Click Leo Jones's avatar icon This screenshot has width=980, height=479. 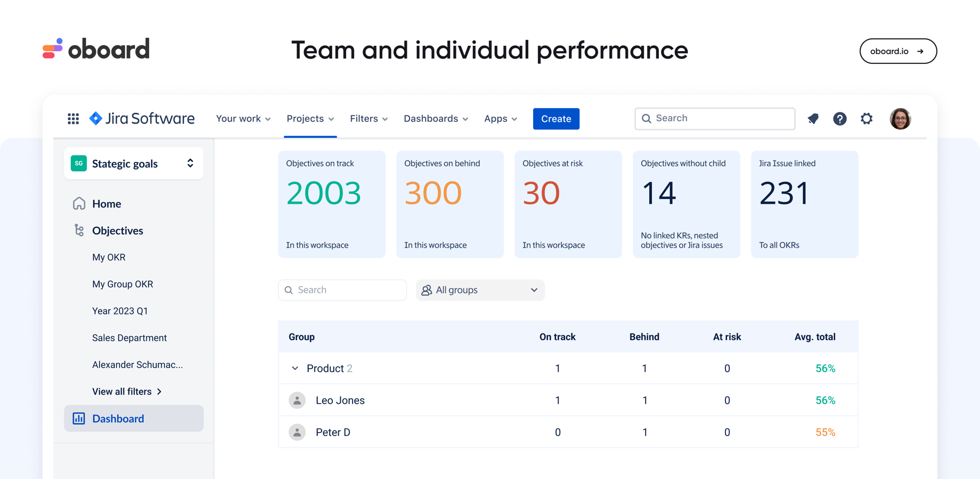coord(297,400)
